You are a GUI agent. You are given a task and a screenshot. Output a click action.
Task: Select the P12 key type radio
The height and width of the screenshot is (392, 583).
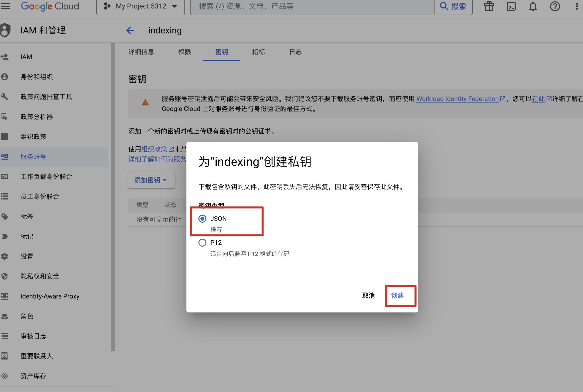202,243
